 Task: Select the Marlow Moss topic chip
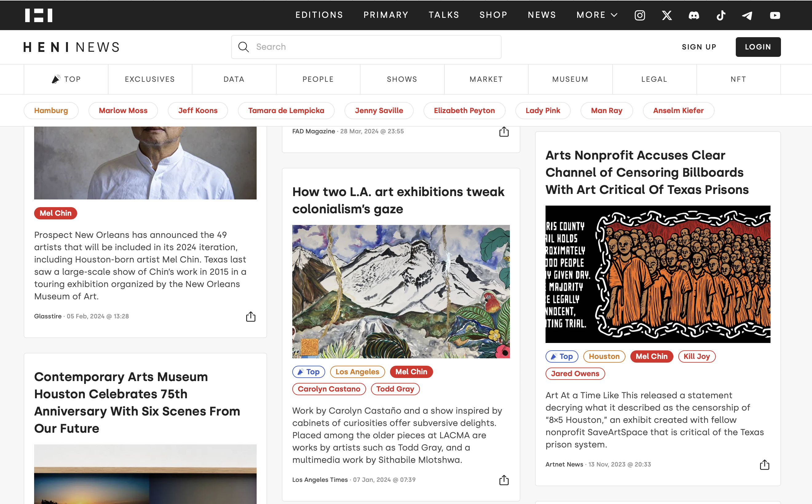[x=123, y=111]
